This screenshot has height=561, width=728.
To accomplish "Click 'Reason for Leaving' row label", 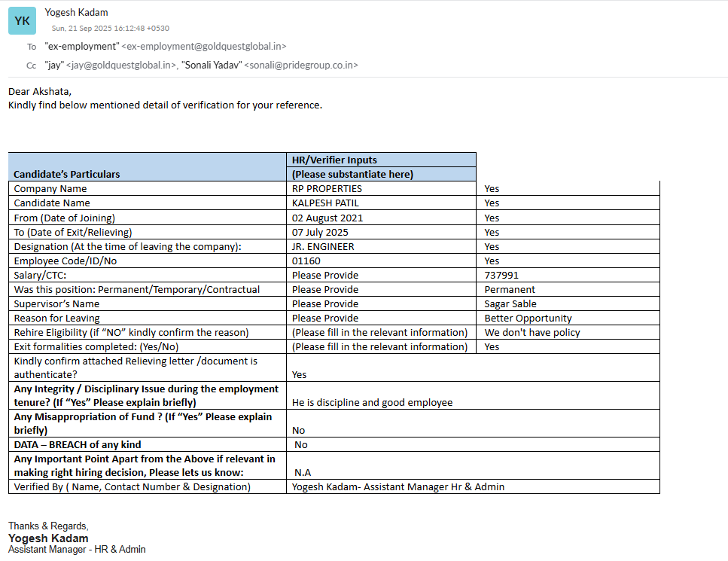I will click(56, 319).
